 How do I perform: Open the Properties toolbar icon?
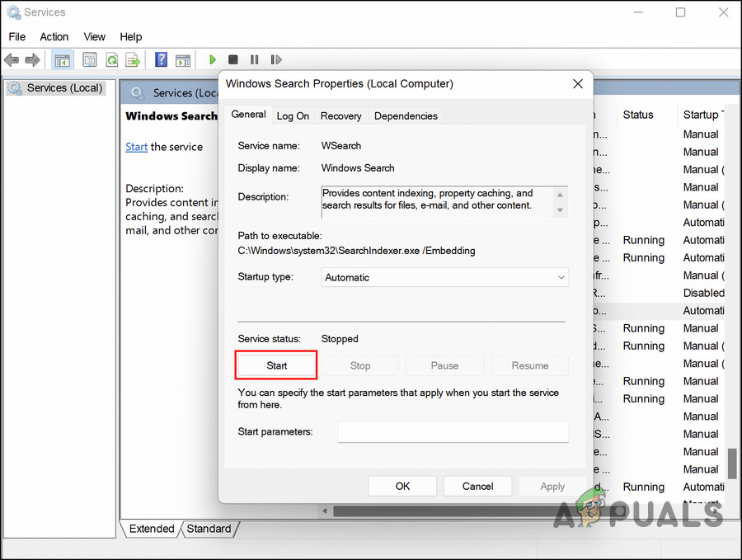coord(89,59)
